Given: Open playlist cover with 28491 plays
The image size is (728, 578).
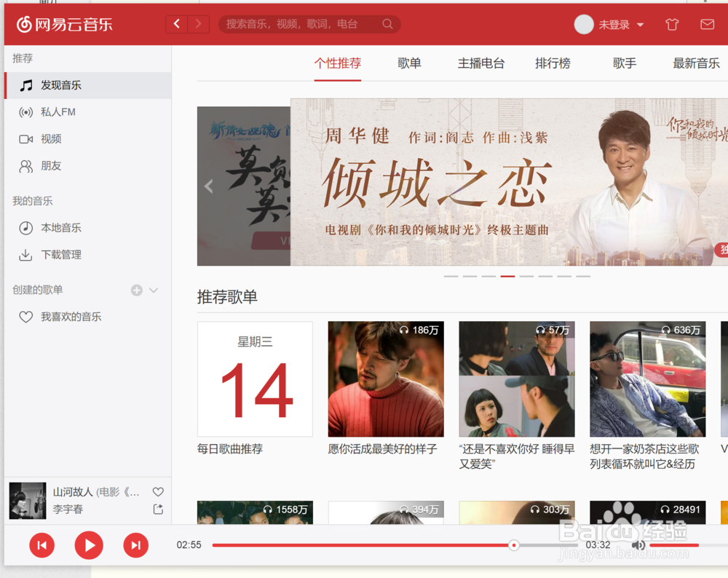Looking at the screenshot, I should click(648, 512).
